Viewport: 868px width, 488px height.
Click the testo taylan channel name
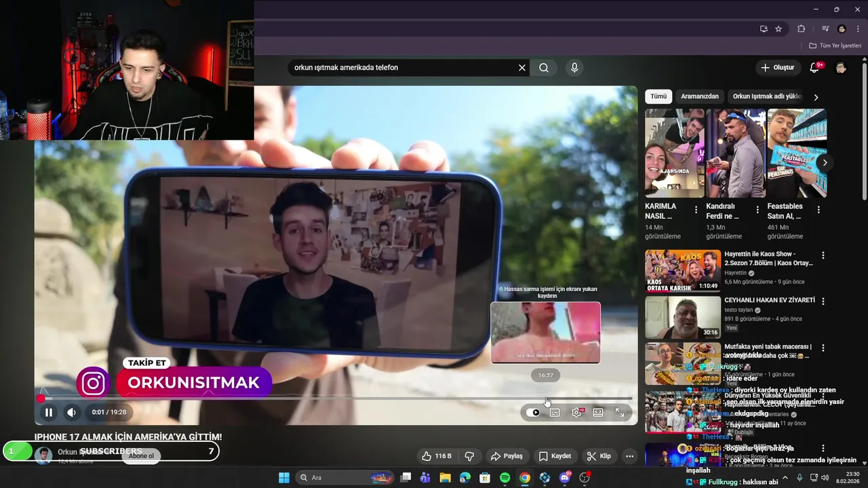tap(738, 310)
